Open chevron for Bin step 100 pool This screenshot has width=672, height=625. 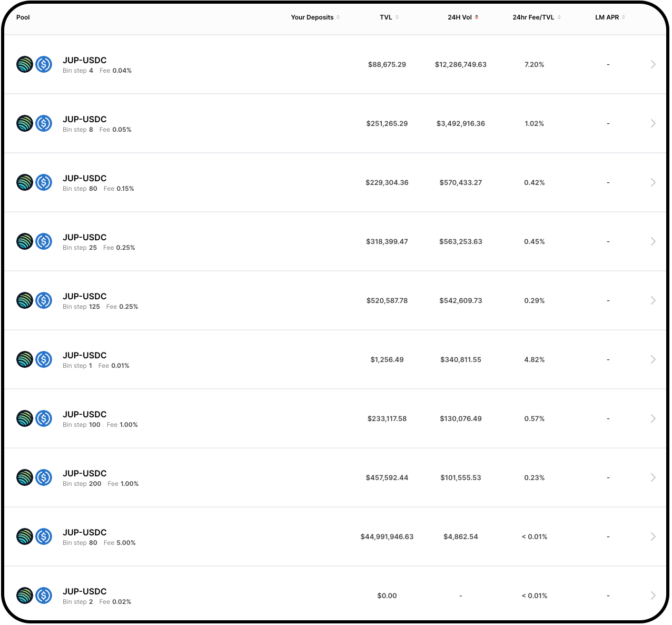[653, 418]
